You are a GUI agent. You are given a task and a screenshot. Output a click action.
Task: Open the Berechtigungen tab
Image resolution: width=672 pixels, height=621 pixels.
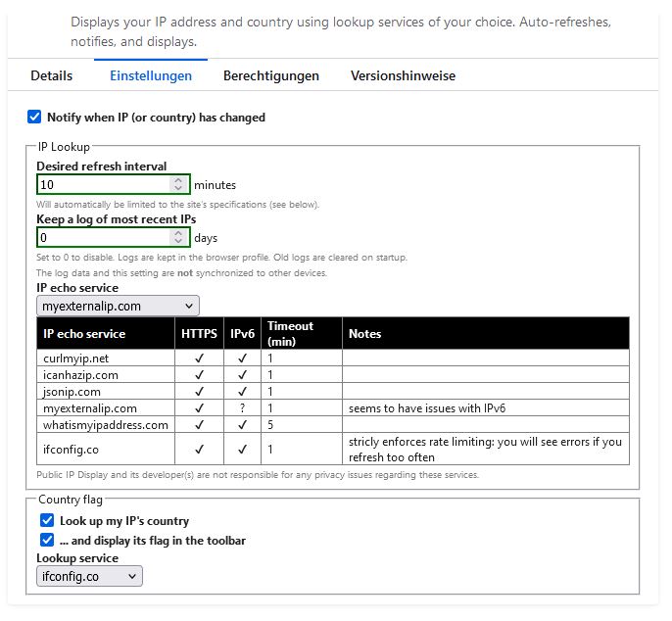271,75
